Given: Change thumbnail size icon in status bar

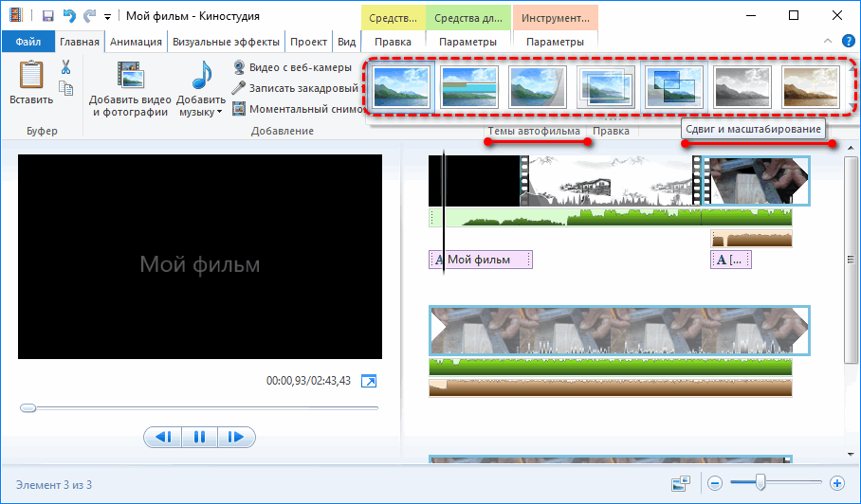Looking at the screenshot, I should coord(680,483).
